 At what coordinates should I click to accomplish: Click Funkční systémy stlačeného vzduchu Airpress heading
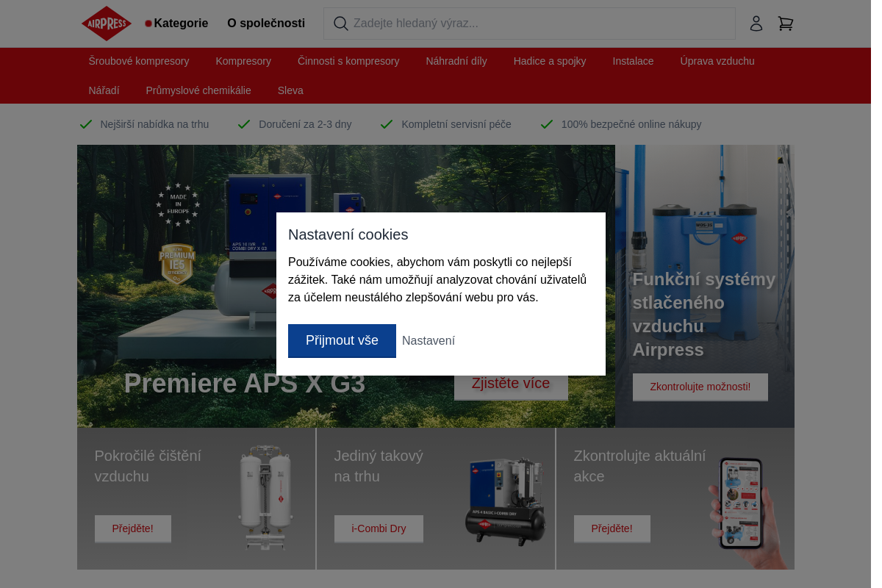(x=704, y=315)
